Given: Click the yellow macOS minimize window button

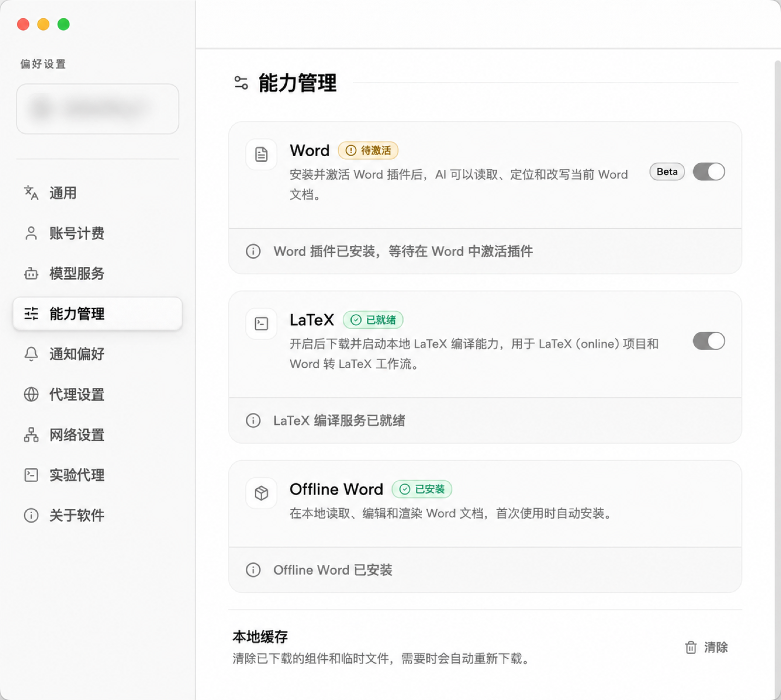Looking at the screenshot, I should (x=43, y=24).
